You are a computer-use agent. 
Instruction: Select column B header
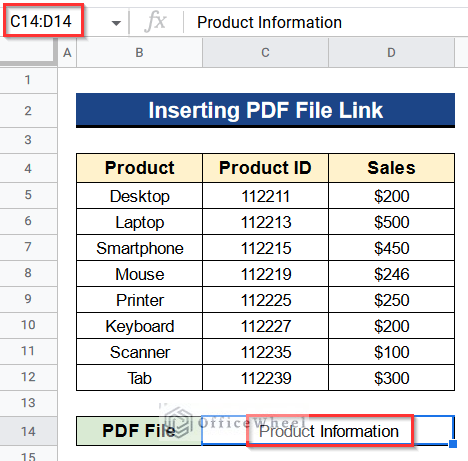click(x=139, y=53)
